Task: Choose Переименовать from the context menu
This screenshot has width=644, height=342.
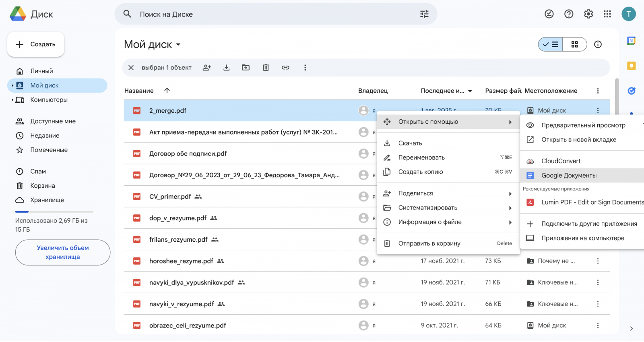Action: (421, 158)
